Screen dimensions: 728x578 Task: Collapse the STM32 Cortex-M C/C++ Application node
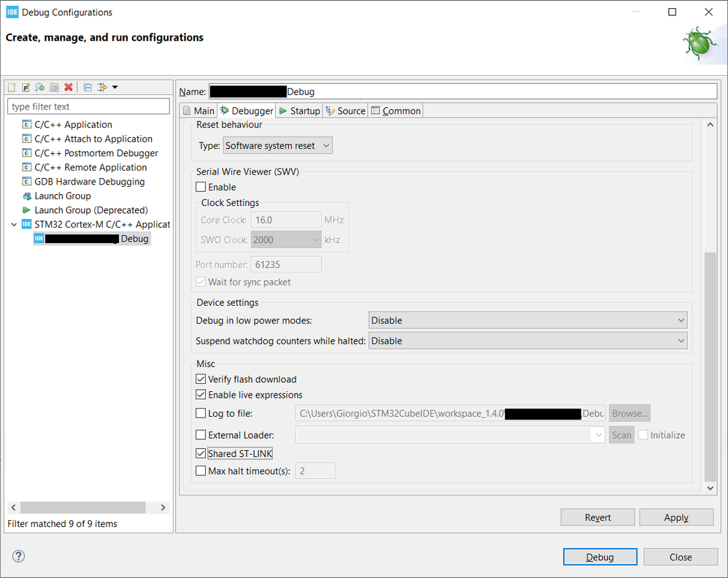14,225
